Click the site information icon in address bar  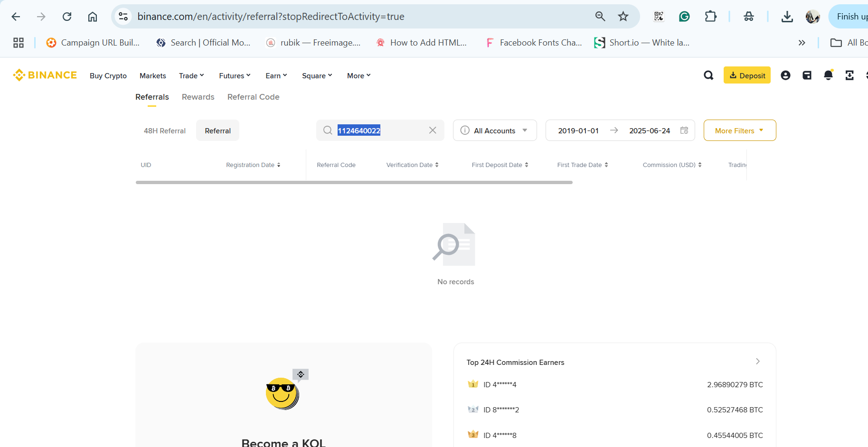pyautogui.click(x=123, y=17)
